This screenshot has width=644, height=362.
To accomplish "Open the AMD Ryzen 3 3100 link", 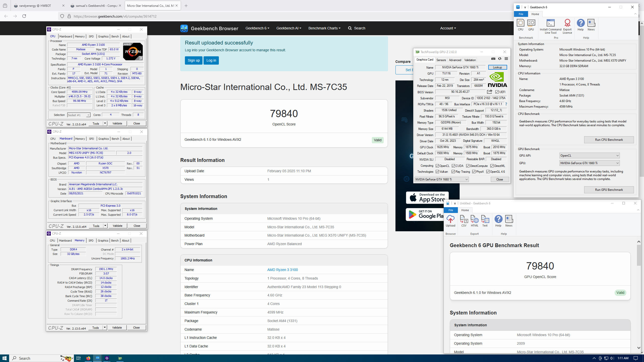I will pyautogui.click(x=283, y=270).
